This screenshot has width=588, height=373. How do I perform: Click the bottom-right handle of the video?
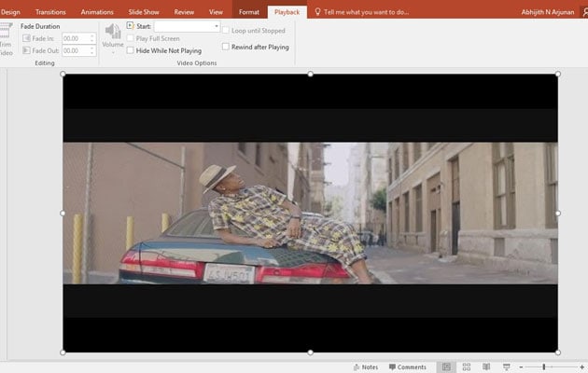tap(557, 352)
